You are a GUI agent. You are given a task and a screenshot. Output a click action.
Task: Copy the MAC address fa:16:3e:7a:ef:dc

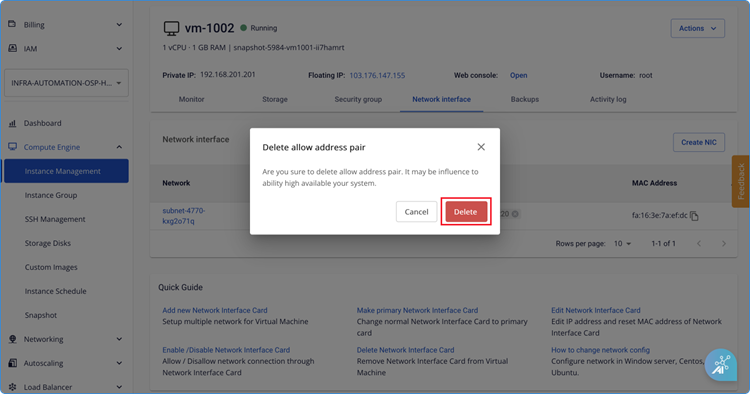[x=695, y=216]
